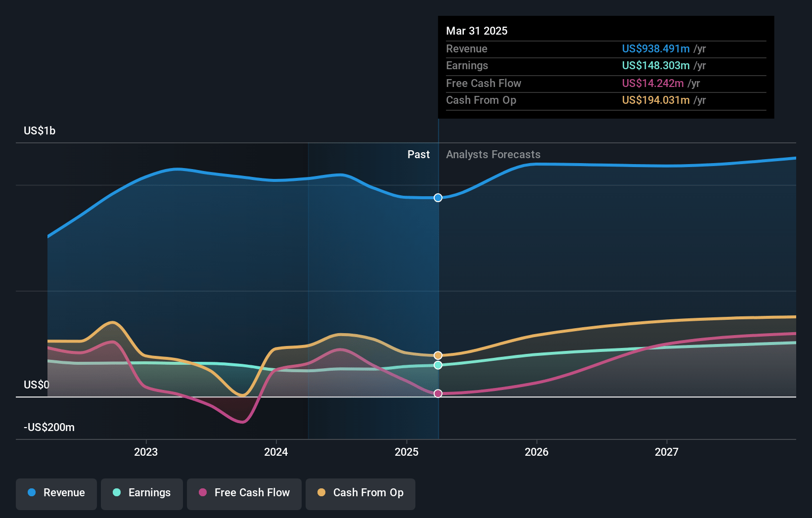Click the 'Earnings' row label in tooltip
The image size is (812, 518).
coord(467,65)
